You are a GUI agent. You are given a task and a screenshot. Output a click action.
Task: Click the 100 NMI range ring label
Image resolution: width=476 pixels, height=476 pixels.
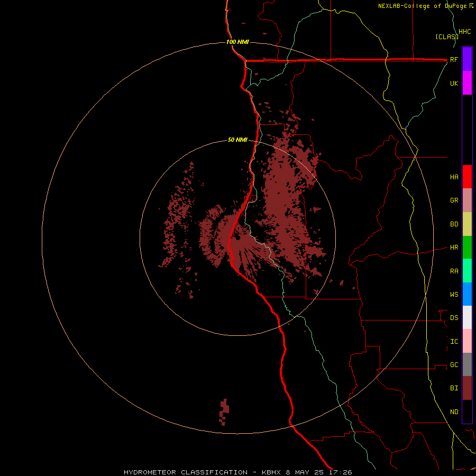pyautogui.click(x=237, y=42)
